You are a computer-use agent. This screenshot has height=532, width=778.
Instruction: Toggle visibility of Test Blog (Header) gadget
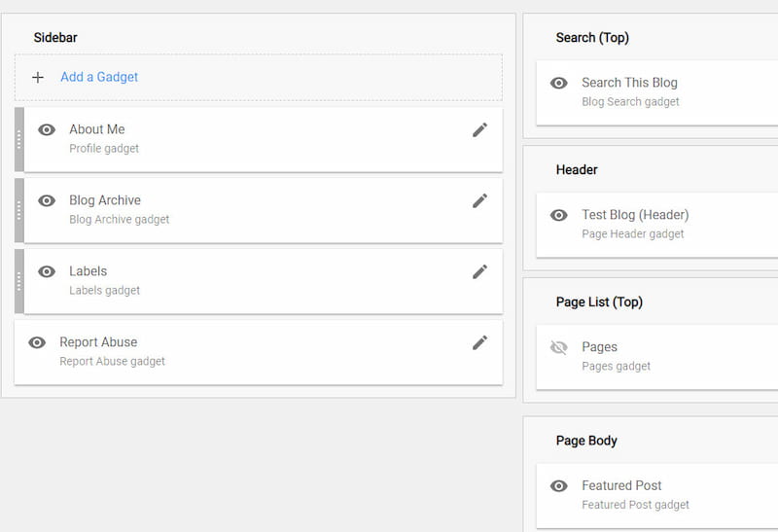[558, 215]
